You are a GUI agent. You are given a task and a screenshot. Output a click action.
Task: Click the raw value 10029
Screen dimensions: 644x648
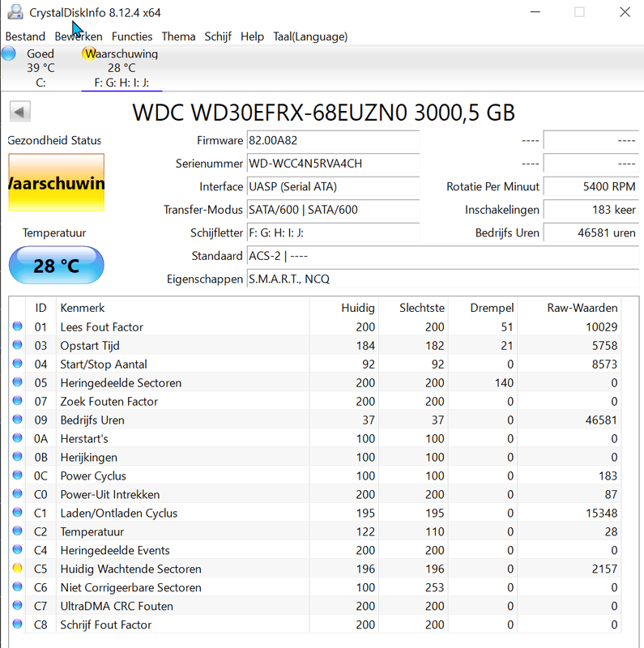[x=601, y=327]
